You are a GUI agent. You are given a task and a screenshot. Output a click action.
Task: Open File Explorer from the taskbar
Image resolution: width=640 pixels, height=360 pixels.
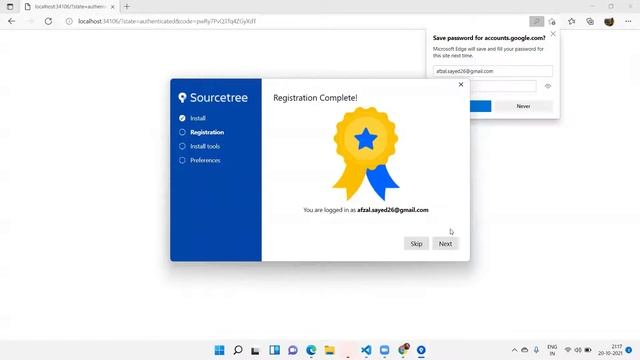[x=329, y=350]
